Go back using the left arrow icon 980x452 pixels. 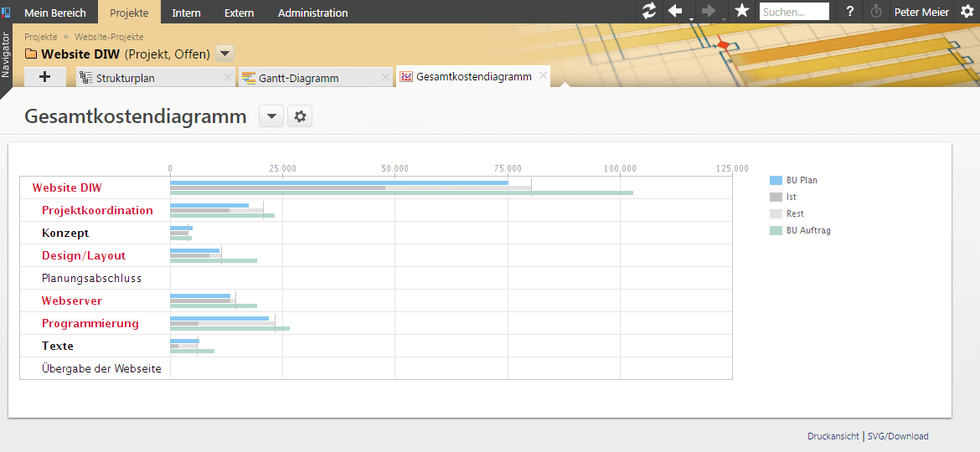click(675, 11)
